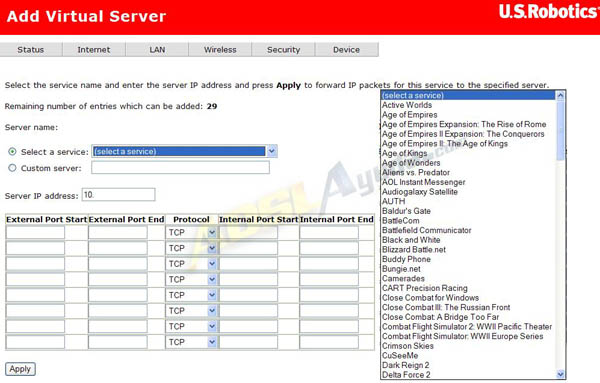Select 'Dark Reign 2' service

tap(468, 365)
